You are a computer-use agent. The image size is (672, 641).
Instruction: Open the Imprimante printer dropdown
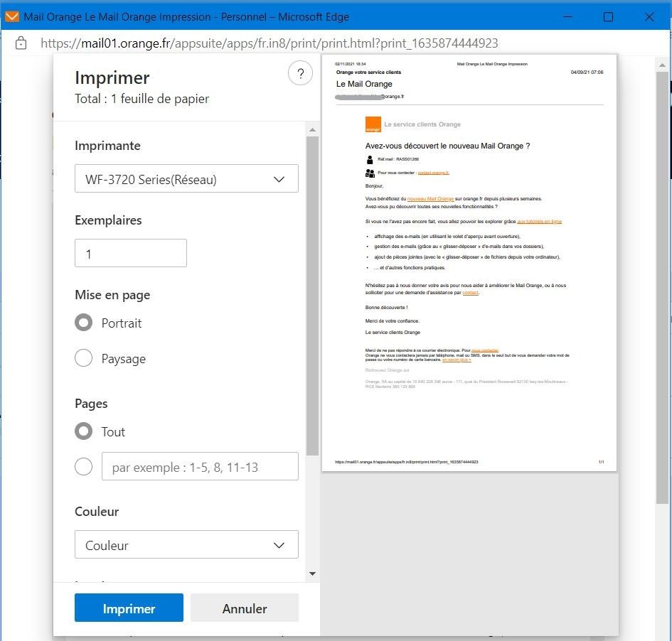(186, 178)
